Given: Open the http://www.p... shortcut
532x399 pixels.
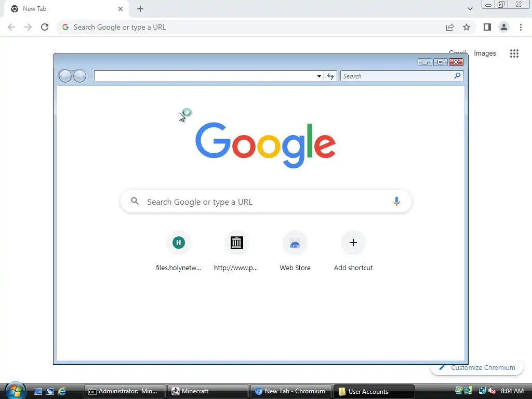Looking at the screenshot, I should 236,251.
